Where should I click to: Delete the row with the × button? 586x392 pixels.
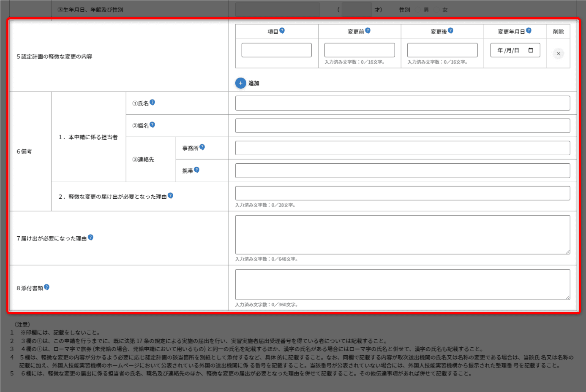(558, 54)
